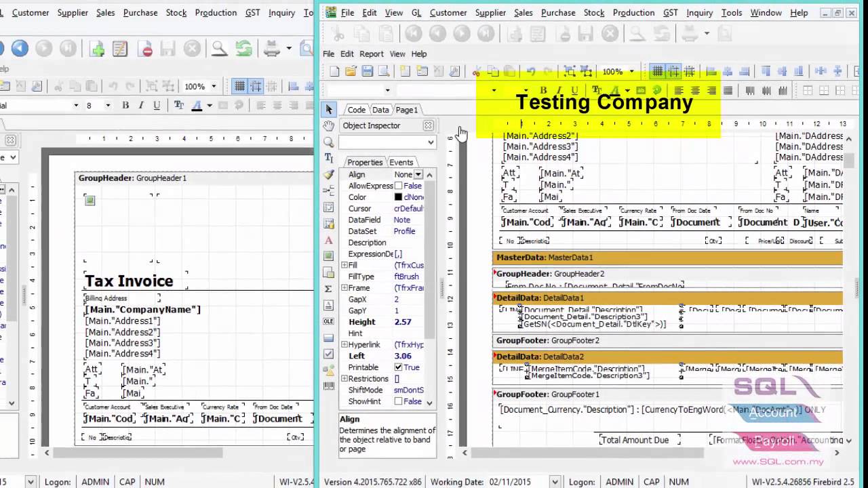
Task: Click Previous record blue arrow in left window
Action: [20, 48]
